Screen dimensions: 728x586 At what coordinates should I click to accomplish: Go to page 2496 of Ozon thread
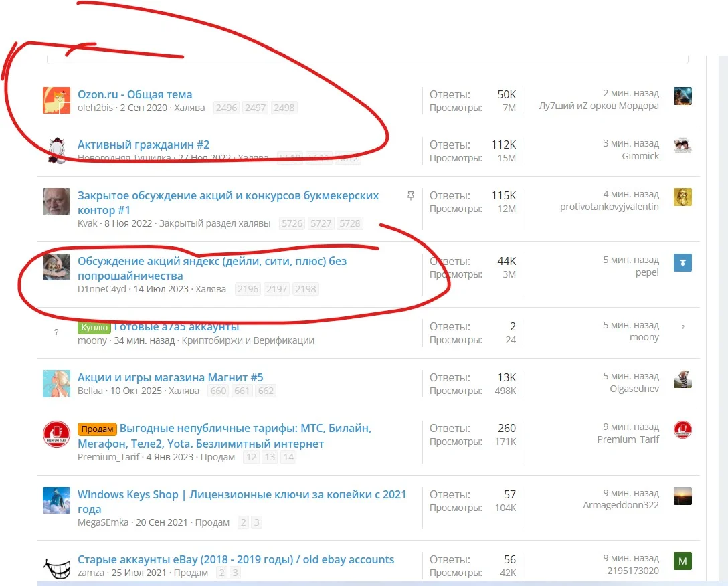pyautogui.click(x=227, y=108)
